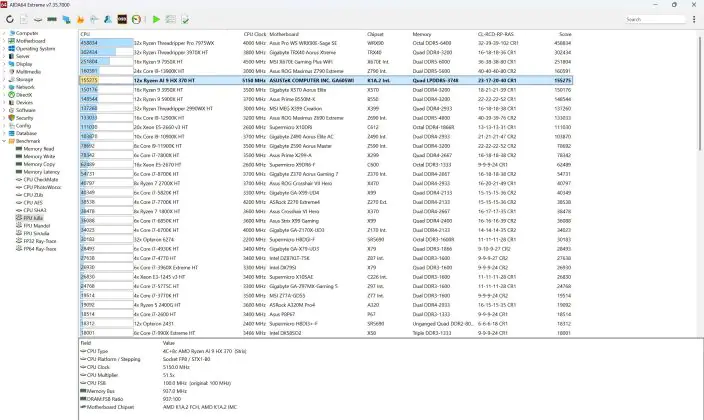This screenshot has width=704, height=420.
Task: Collapse the Benchmark tree node
Action: (x=4, y=141)
